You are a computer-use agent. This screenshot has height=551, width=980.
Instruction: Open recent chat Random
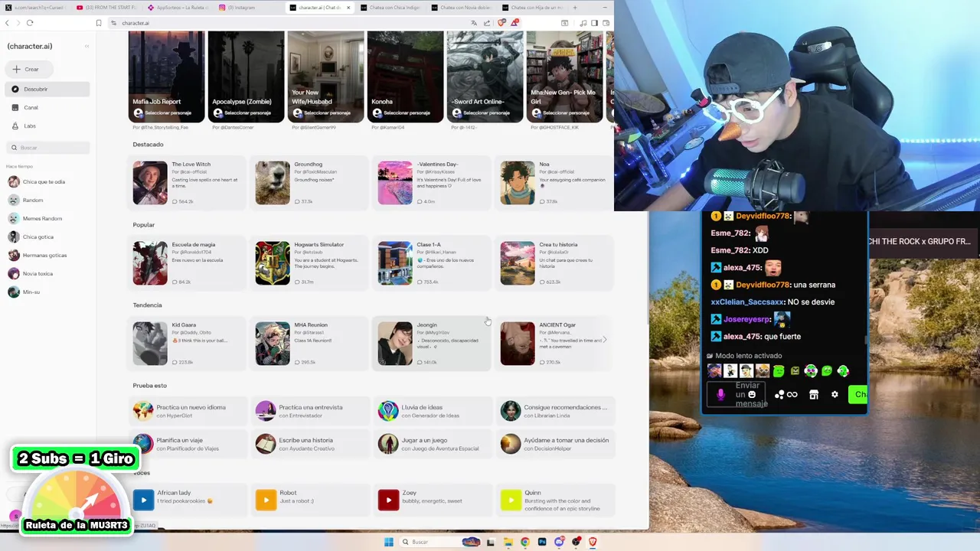point(47,200)
